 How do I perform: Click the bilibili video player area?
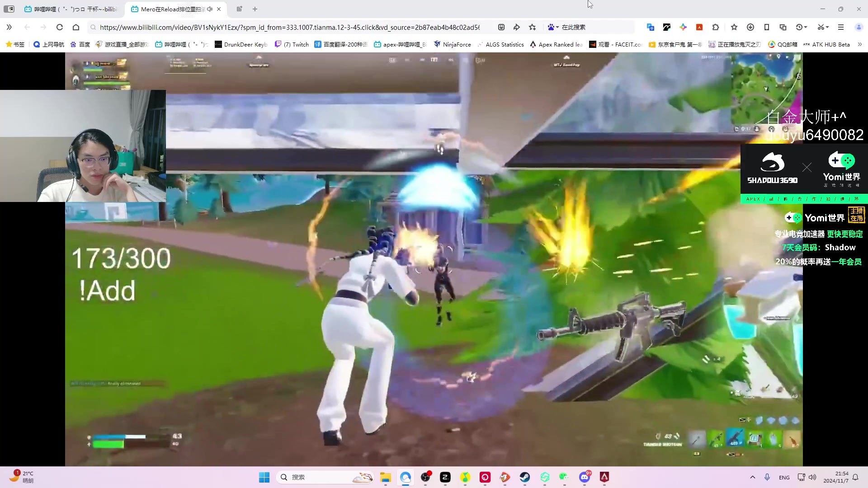point(434,259)
